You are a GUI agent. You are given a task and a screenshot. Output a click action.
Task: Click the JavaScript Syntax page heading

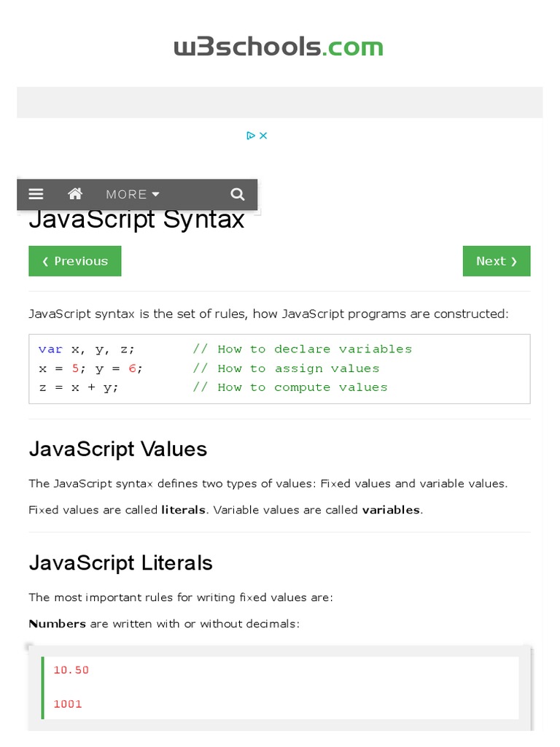pos(136,220)
